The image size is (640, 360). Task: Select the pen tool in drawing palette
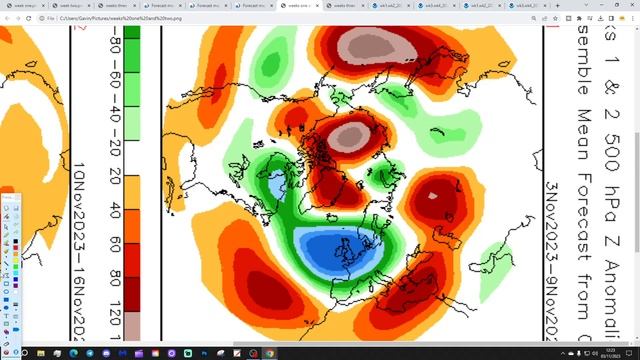(6, 235)
